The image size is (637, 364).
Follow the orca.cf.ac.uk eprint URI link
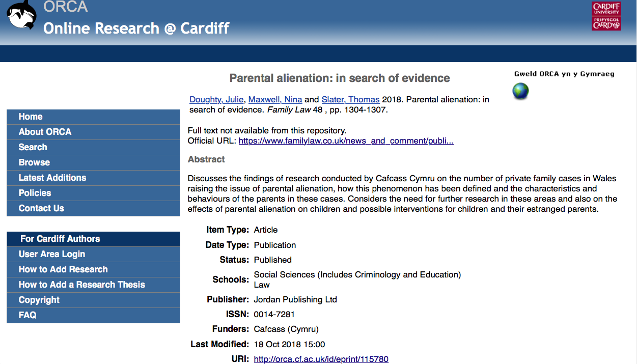click(x=321, y=359)
